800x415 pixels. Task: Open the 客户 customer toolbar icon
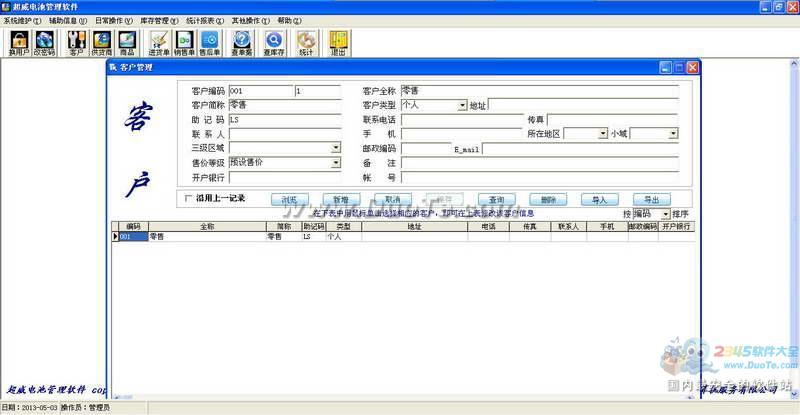77,43
